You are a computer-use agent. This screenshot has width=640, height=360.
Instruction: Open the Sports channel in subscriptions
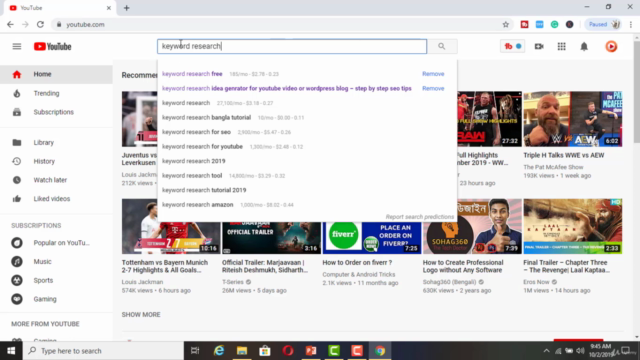[56, 280]
